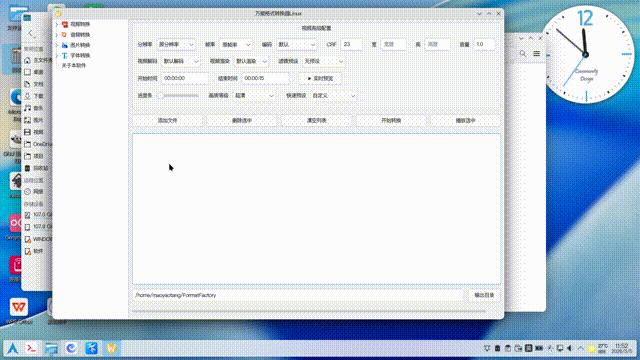Image resolution: width=640 pixels, height=360 pixels.
Task: Click the 清空列表 clear list button
Action: (x=316, y=120)
